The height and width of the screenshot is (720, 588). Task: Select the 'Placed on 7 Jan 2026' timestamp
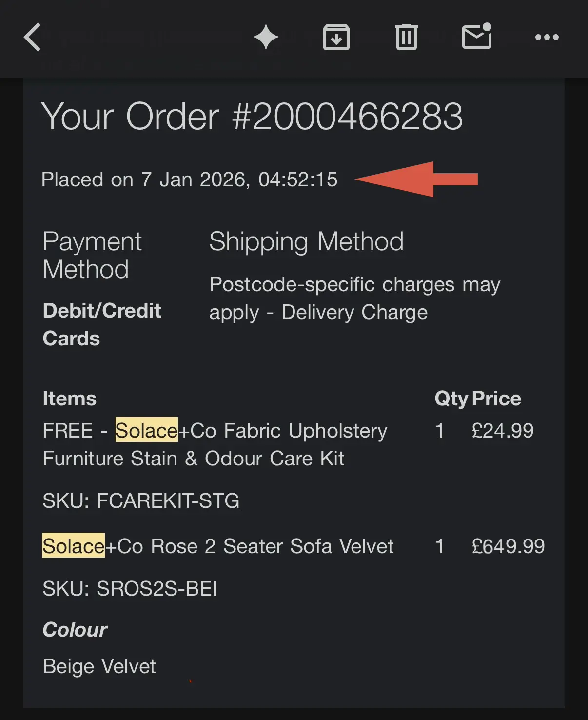tap(189, 180)
